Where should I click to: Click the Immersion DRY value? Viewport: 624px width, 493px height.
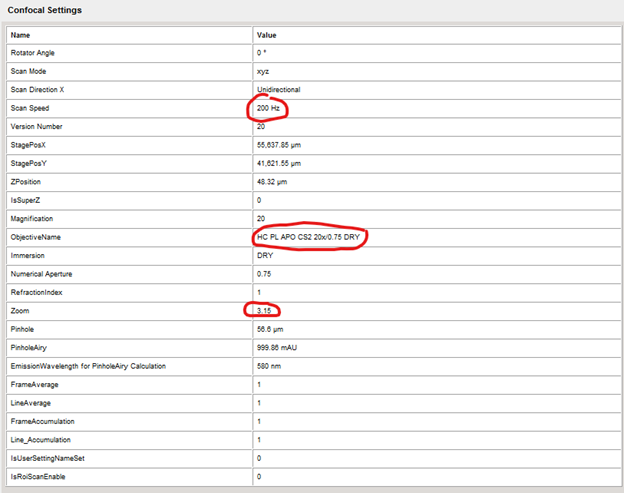pos(266,255)
